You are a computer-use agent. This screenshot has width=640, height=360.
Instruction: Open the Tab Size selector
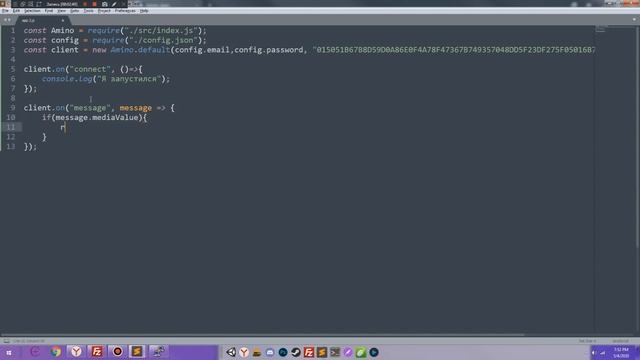click(x=587, y=341)
